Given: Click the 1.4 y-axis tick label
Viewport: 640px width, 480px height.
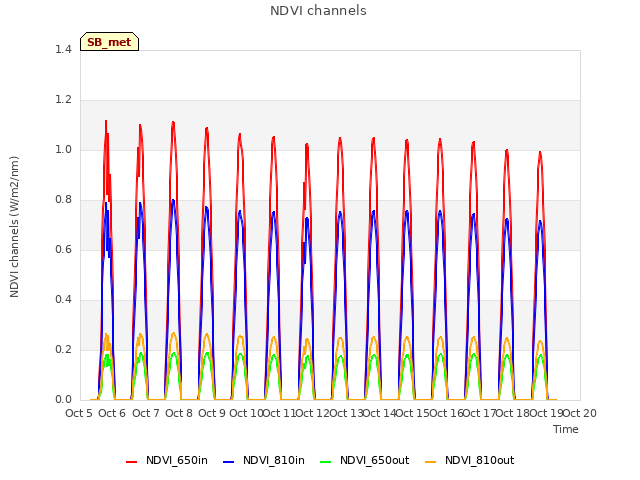Looking at the screenshot, I should (x=63, y=49).
